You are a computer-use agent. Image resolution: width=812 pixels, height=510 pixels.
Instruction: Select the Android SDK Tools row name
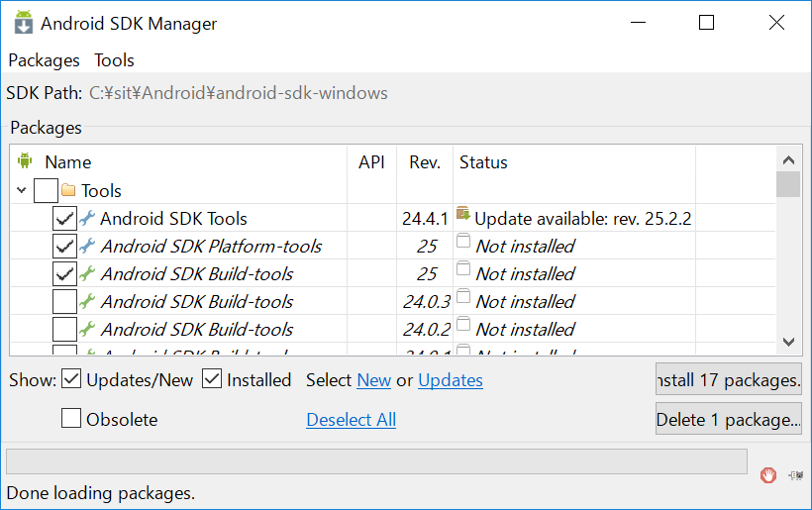(x=173, y=219)
